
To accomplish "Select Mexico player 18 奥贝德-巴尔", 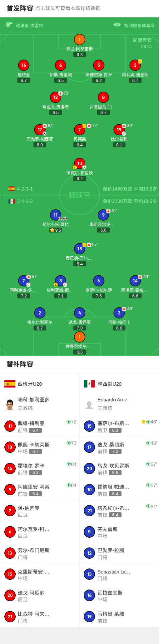I will [79, 249].
